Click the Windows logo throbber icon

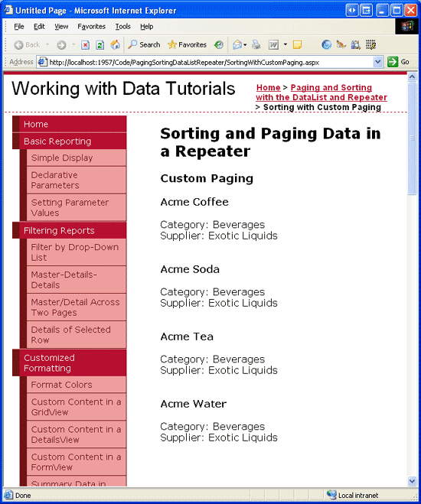point(407,26)
